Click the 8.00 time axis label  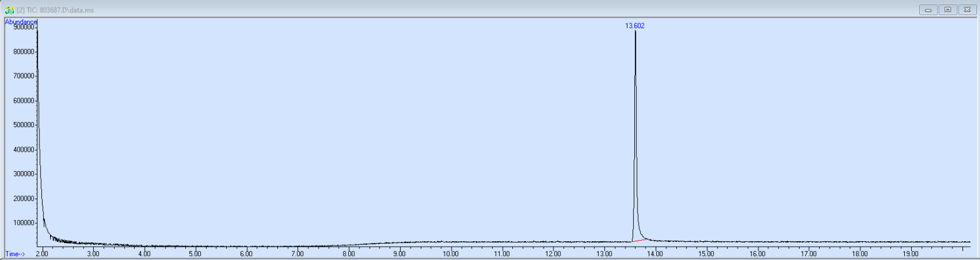tap(348, 254)
